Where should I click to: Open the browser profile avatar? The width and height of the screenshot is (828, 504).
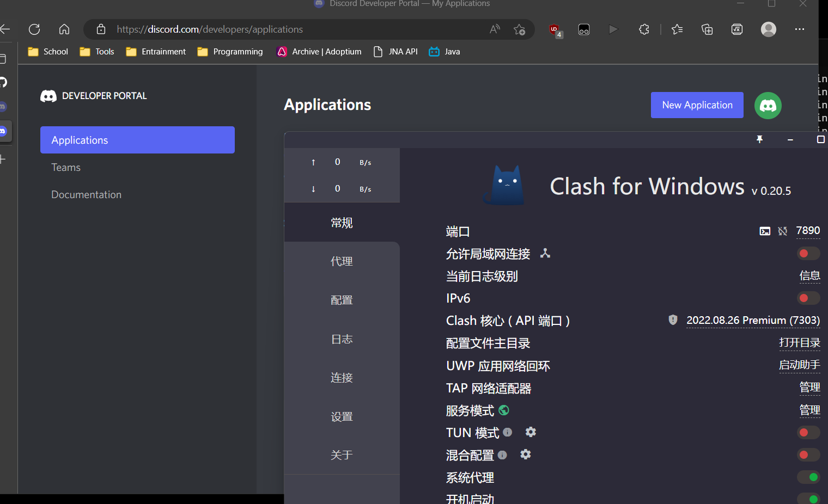[x=769, y=29]
